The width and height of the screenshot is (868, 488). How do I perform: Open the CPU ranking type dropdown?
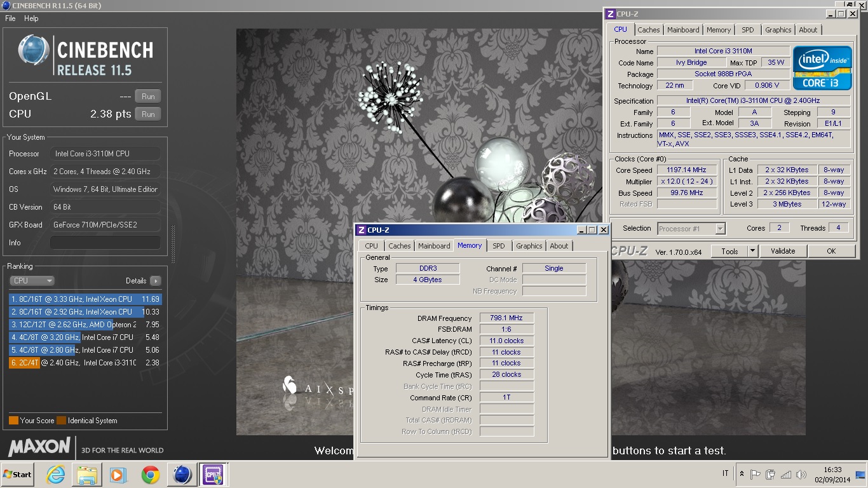pyautogui.click(x=32, y=281)
